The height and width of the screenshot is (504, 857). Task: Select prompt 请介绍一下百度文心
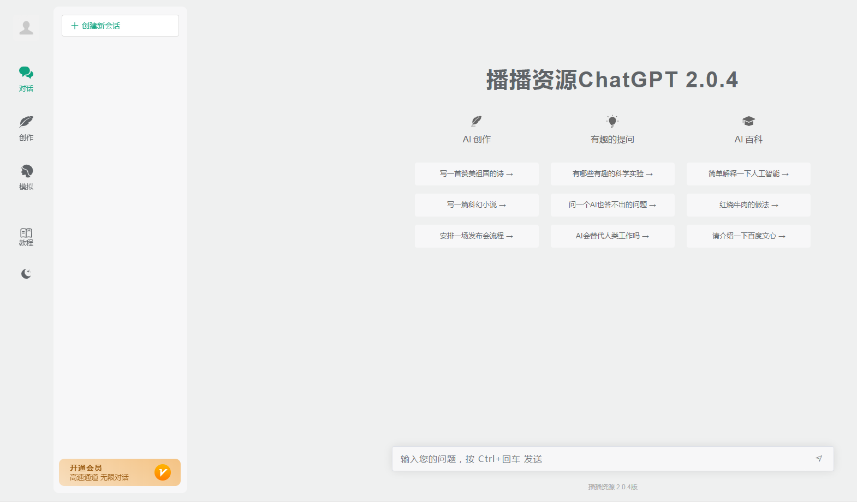point(748,236)
